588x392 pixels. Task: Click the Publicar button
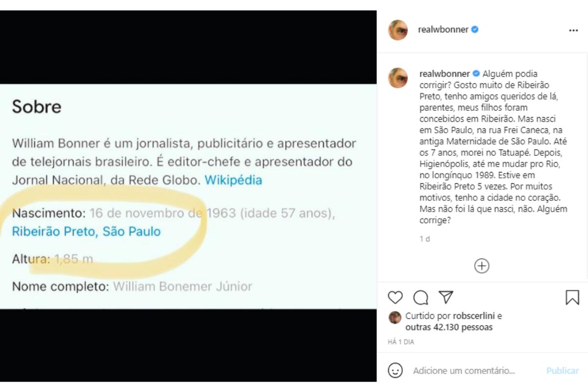tap(563, 370)
